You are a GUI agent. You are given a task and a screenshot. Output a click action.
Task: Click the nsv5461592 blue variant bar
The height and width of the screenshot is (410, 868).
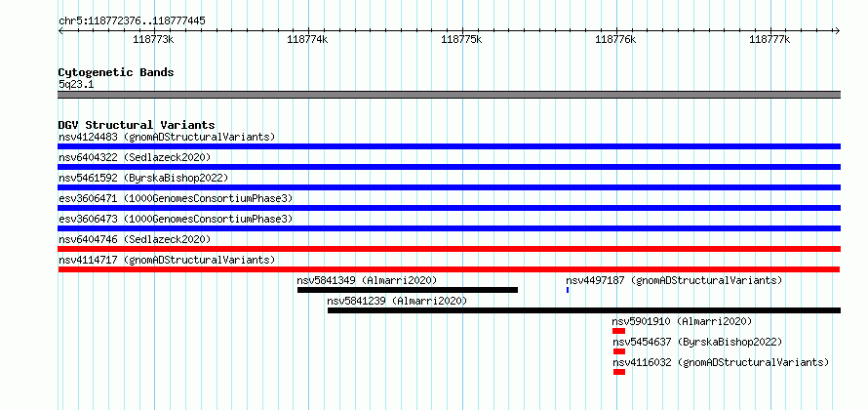pyautogui.click(x=449, y=187)
